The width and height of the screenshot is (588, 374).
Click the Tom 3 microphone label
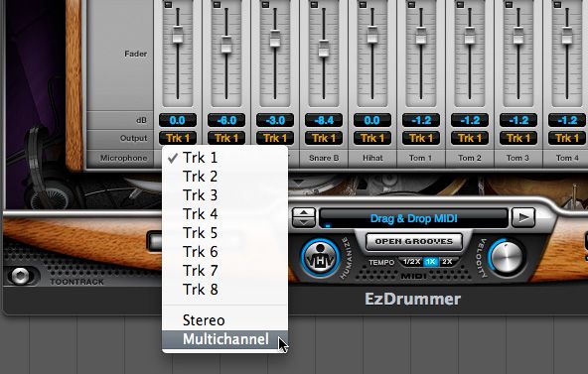click(x=517, y=158)
